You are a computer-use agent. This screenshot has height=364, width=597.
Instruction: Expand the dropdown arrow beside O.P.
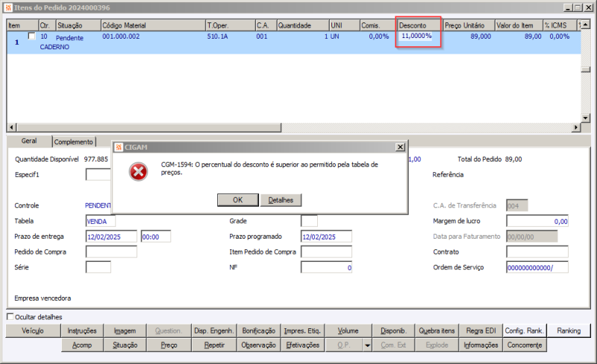pyautogui.click(x=367, y=345)
